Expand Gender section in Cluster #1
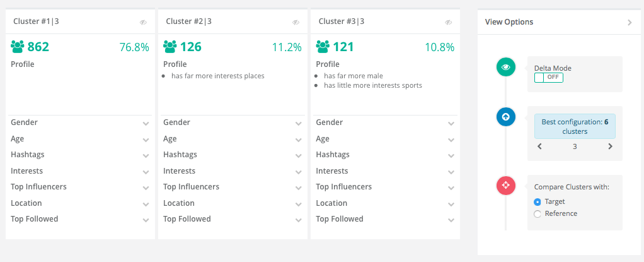Viewport: 644px width, 262px height. pyautogui.click(x=80, y=122)
